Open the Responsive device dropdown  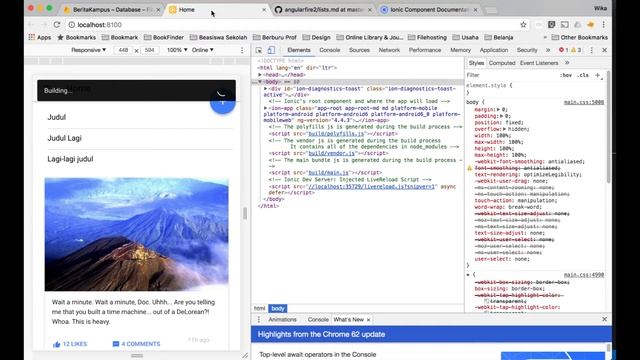(x=89, y=50)
